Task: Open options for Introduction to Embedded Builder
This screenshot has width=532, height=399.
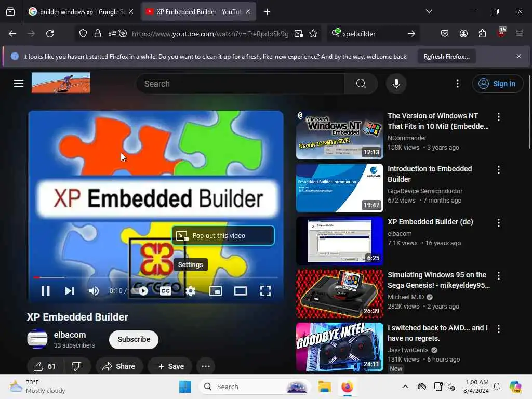Action: 498,170
